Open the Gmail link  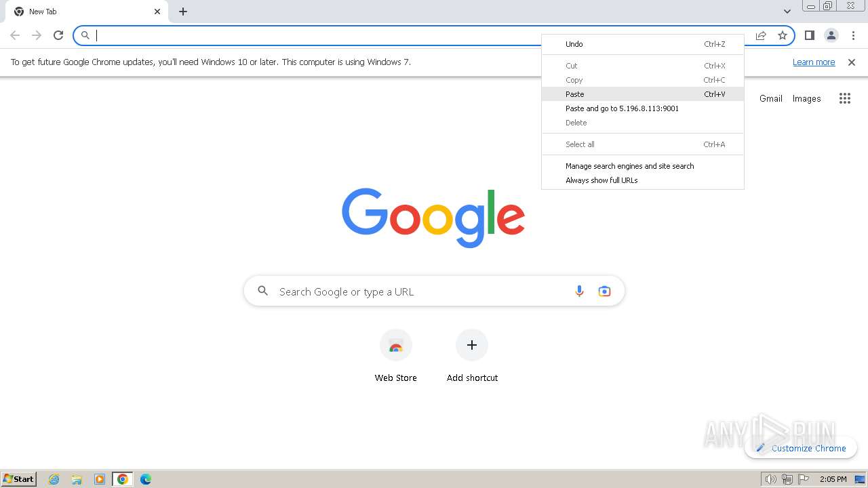coord(771,98)
